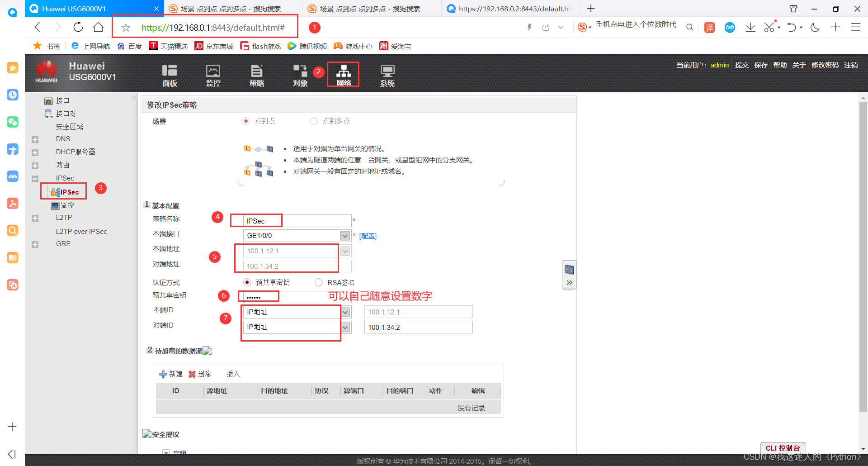Open the CLI 控制台

point(783,448)
